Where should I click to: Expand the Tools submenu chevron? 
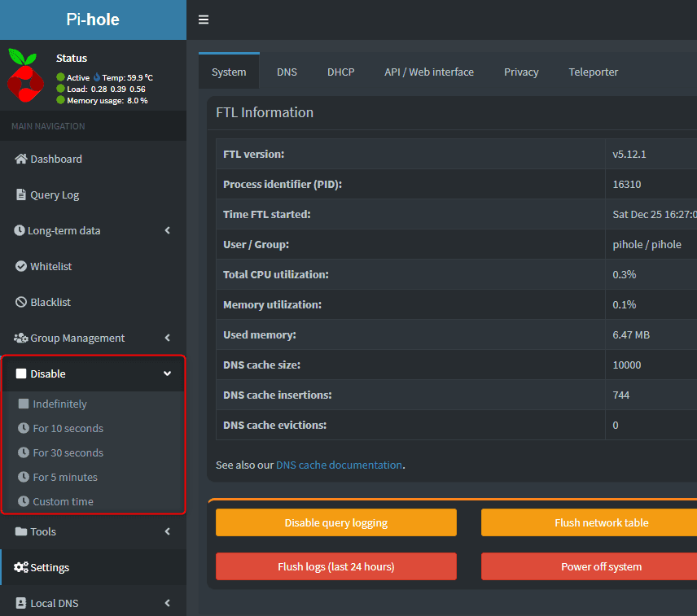(168, 531)
